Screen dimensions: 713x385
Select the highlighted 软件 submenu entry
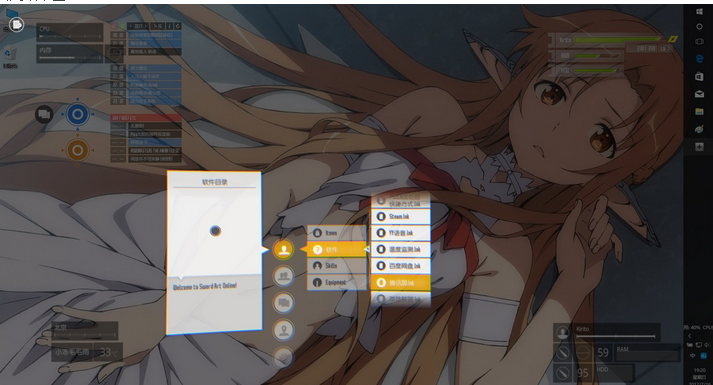pyautogui.click(x=336, y=249)
